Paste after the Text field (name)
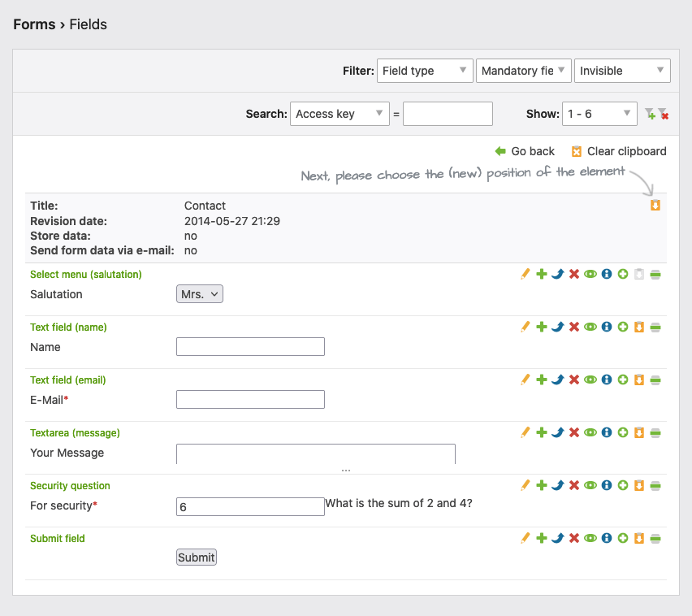 pos(639,327)
